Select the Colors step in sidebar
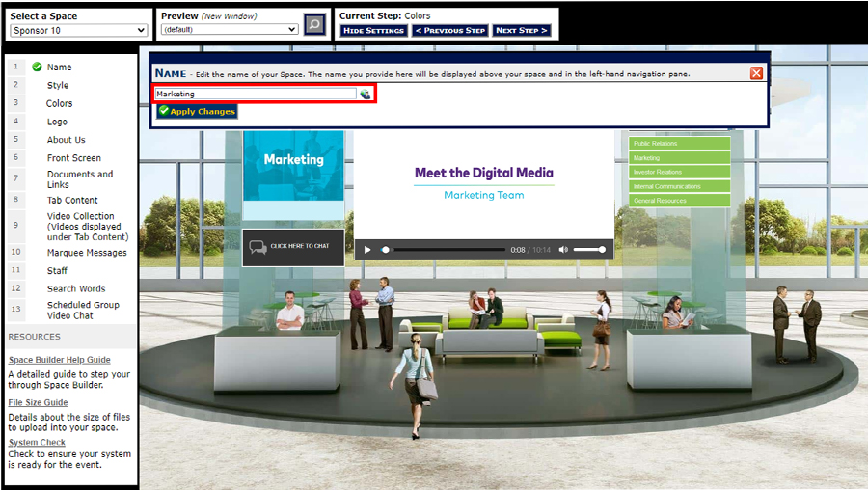 (59, 103)
